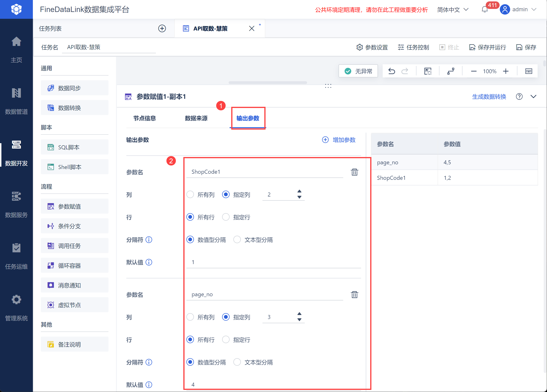
Task: Switch to the 节点信息 tab
Action: pyautogui.click(x=144, y=118)
